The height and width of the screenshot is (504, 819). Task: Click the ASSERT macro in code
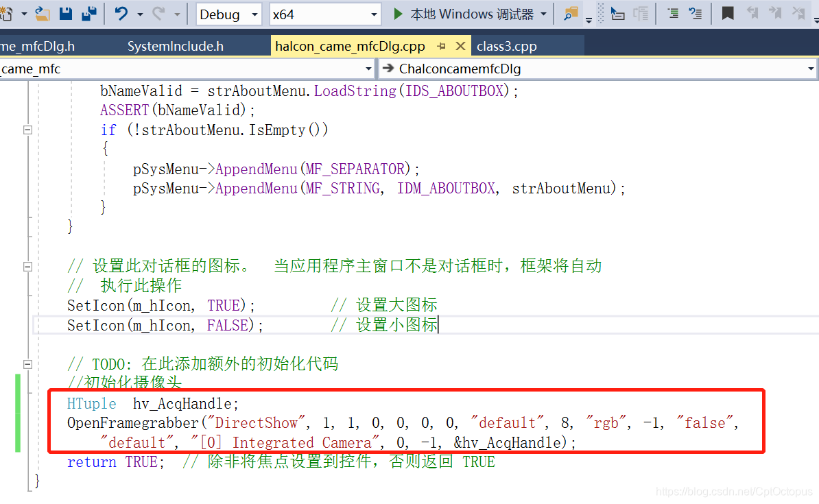(125, 110)
